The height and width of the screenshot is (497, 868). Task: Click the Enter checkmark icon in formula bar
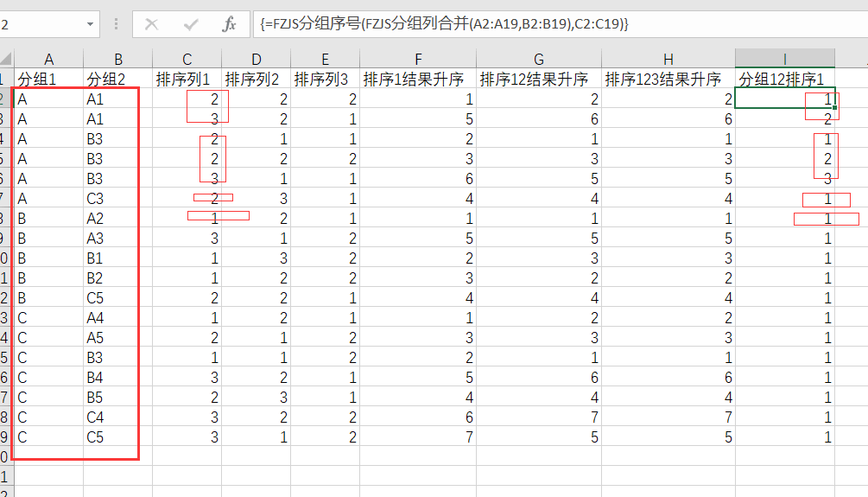click(x=191, y=24)
